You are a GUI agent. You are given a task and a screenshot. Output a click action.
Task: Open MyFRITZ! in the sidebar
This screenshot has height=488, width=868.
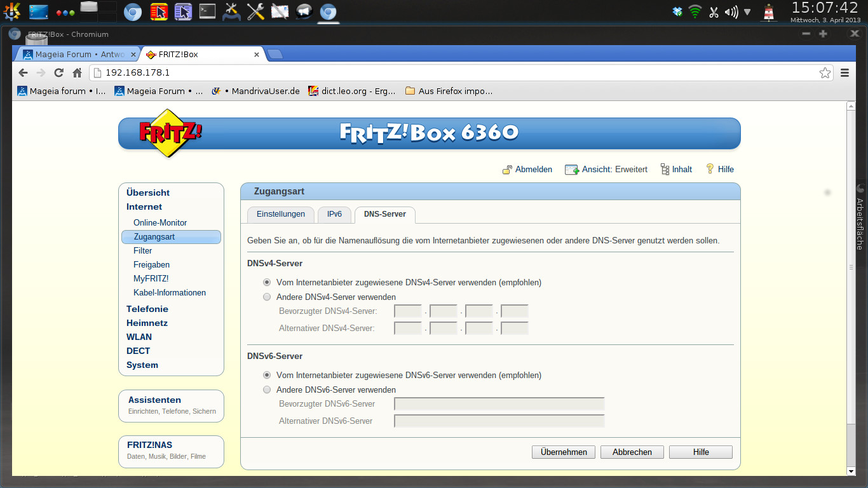(x=151, y=278)
